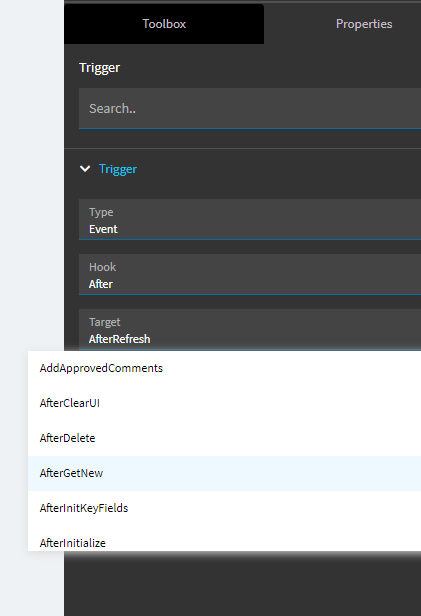Switch to the Properties tab
Screen dimensions: 421x616
click(x=364, y=24)
